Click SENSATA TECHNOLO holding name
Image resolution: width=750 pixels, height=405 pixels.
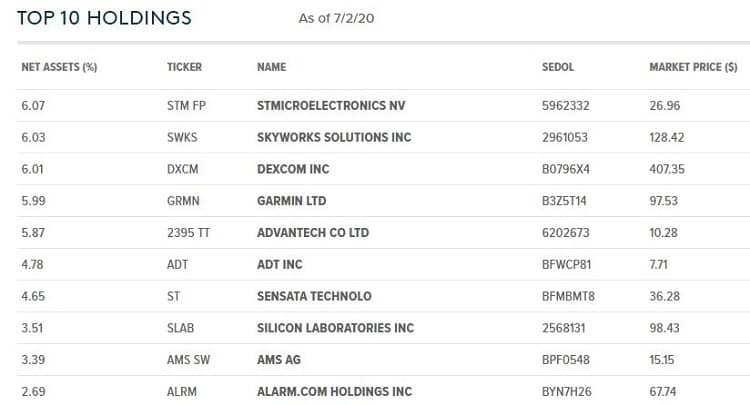(x=314, y=296)
